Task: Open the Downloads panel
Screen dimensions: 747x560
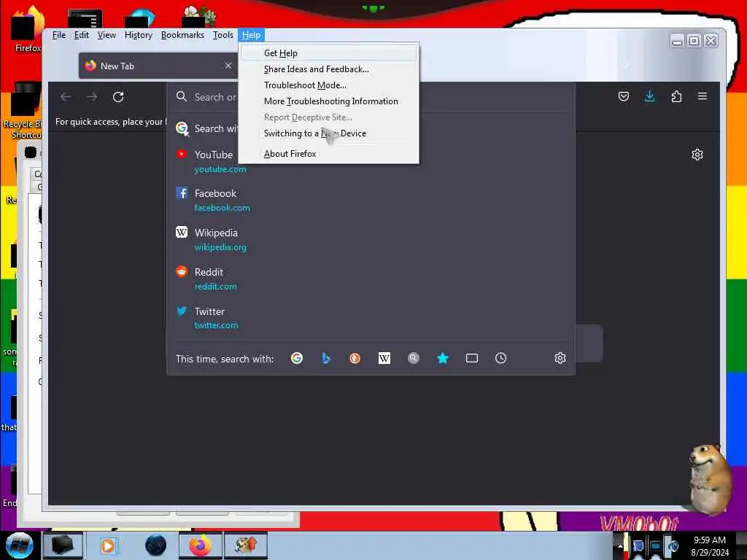Action: coord(650,97)
